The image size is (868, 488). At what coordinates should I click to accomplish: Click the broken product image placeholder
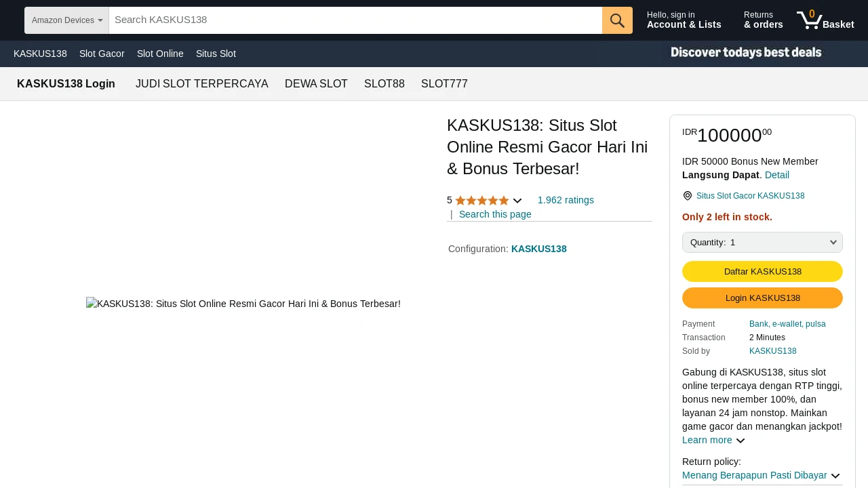tap(243, 304)
